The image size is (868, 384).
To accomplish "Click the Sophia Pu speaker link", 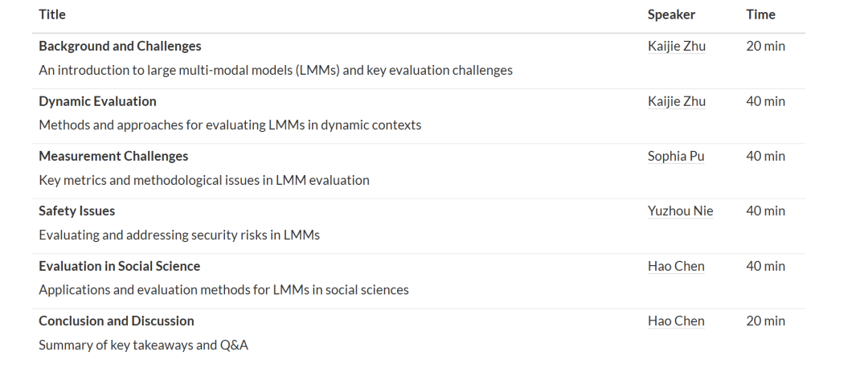I will tap(676, 157).
